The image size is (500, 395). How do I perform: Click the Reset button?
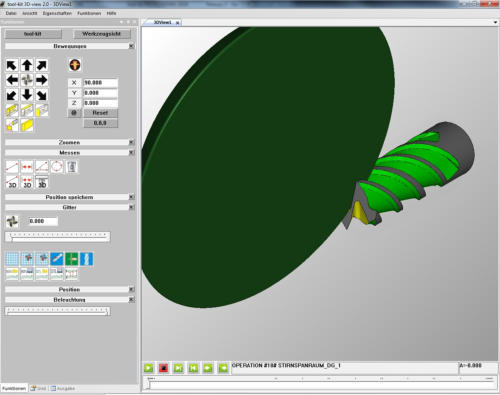point(100,113)
